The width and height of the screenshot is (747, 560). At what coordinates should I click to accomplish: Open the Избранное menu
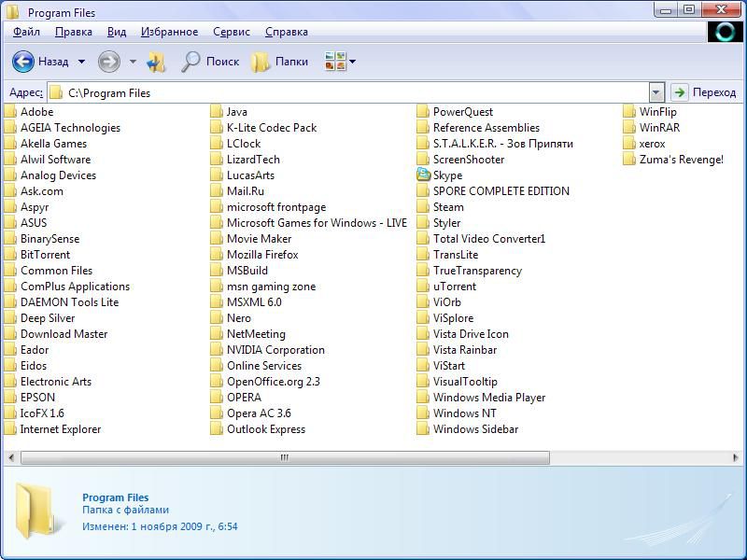[169, 32]
